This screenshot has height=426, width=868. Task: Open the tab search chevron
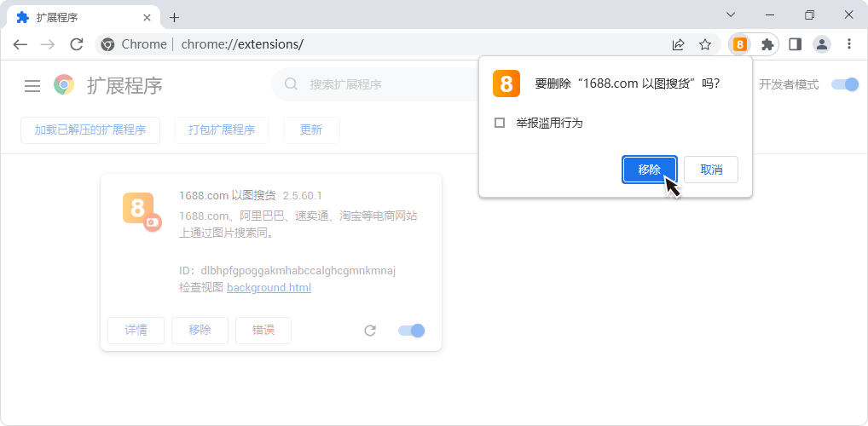tap(731, 15)
